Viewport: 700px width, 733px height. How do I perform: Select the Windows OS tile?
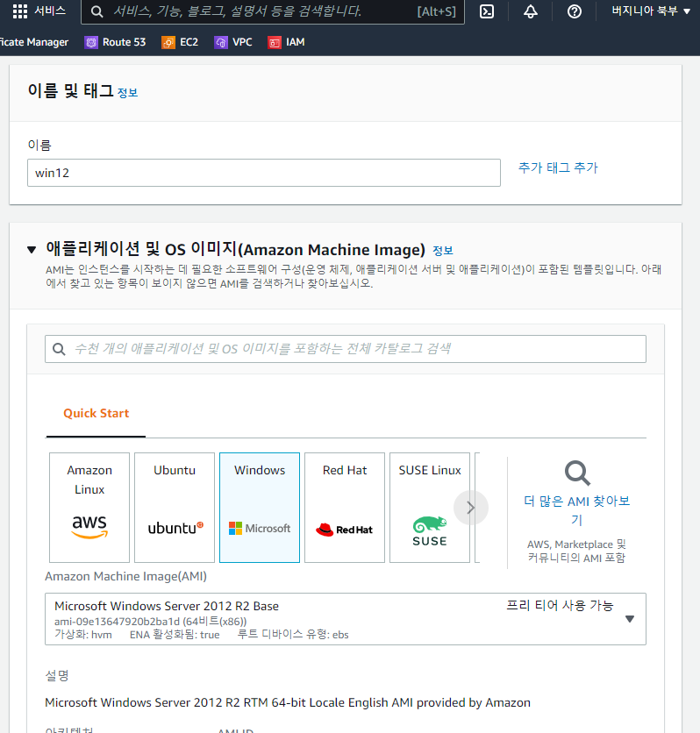260,508
